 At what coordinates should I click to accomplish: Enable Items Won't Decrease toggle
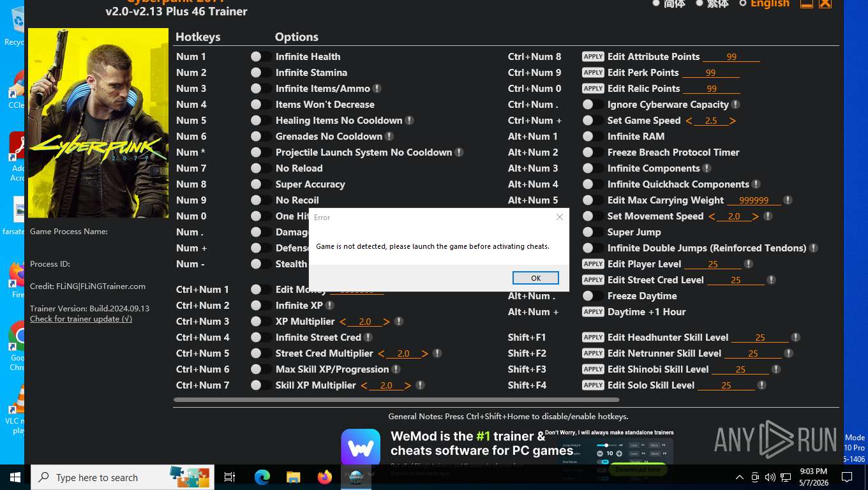[260, 105]
